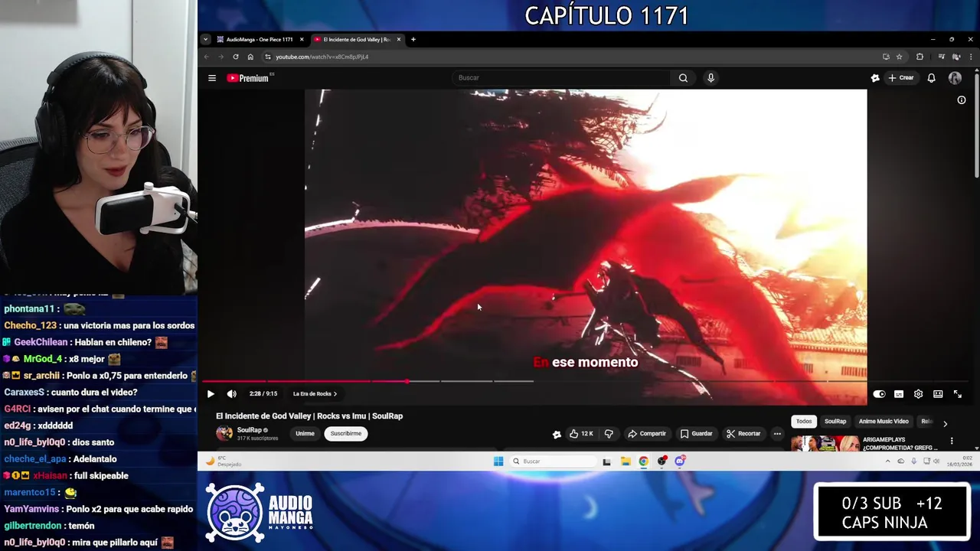The height and width of the screenshot is (551, 980).
Task: Show more filter chips with the right arrow
Action: tap(945, 423)
